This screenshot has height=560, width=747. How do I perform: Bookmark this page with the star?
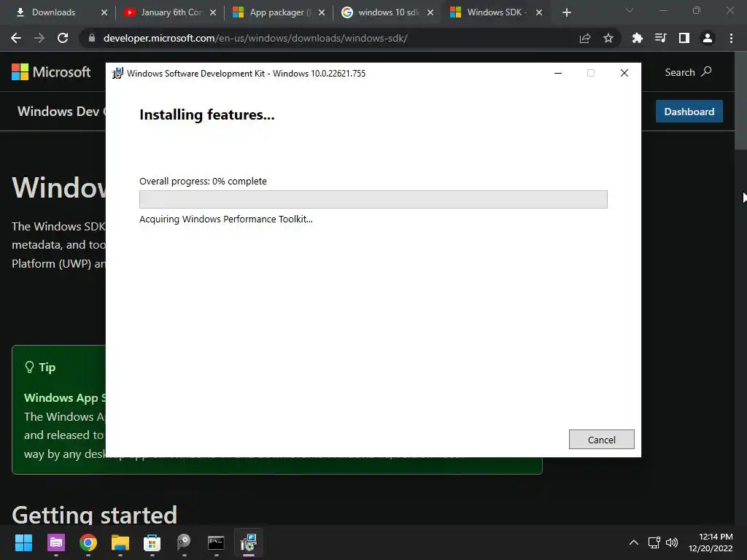click(x=608, y=38)
